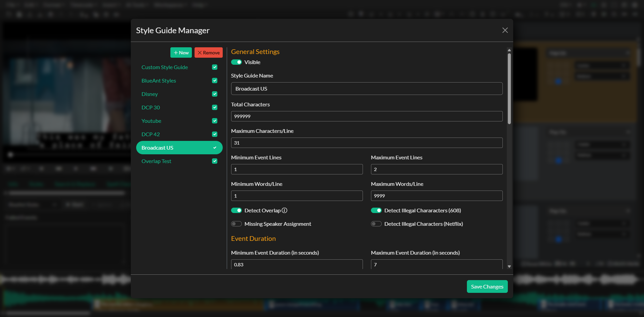Viewport: 644px width, 317px height.
Task: Uncheck DCP 30 checkbox
Action: (215, 107)
